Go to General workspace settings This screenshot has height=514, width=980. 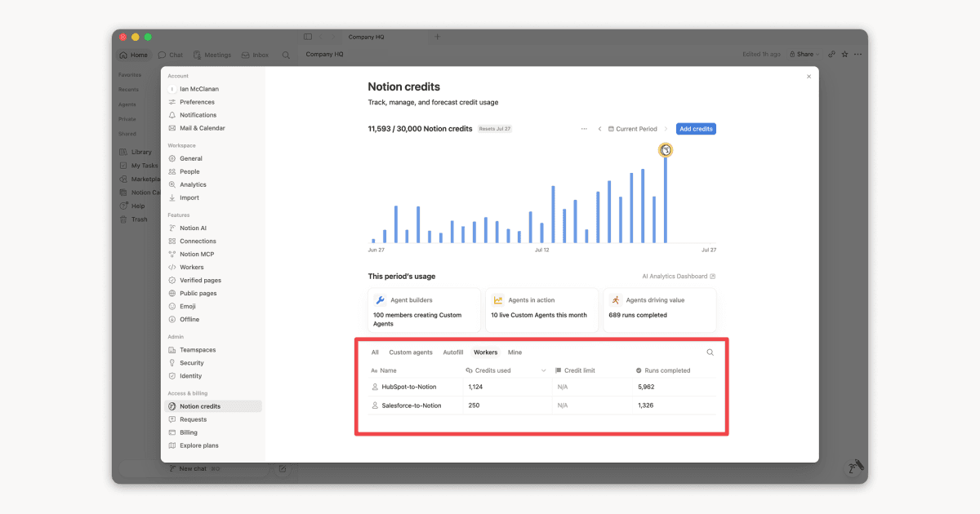pyautogui.click(x=213, y=158)
